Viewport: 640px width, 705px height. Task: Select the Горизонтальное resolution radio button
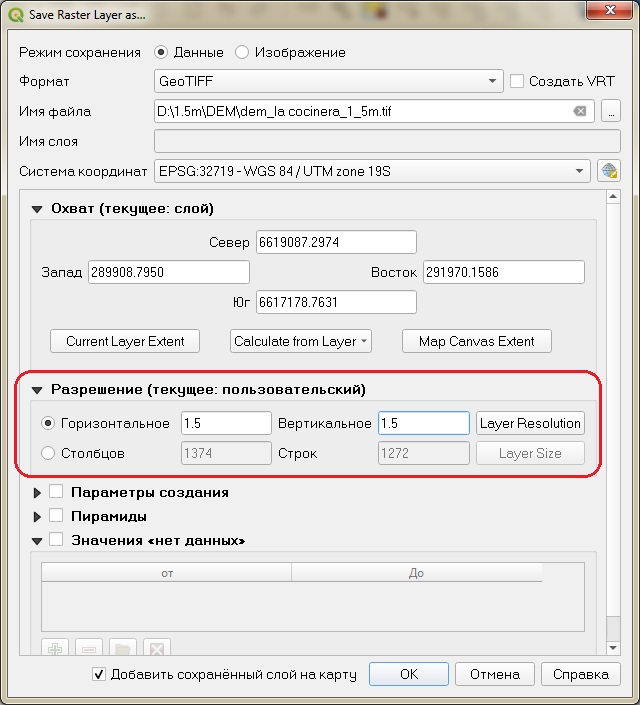click(x=48, y=423)
